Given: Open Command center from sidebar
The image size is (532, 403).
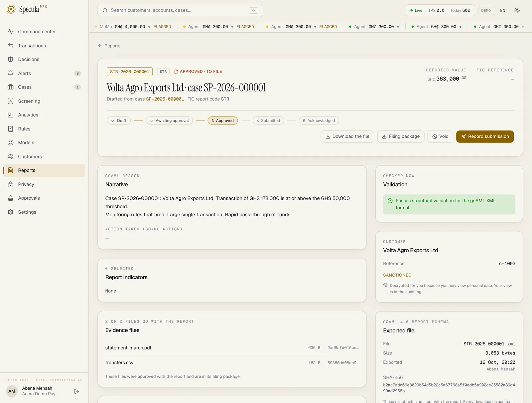Looking at the screenshot, I should coord(44,32).
